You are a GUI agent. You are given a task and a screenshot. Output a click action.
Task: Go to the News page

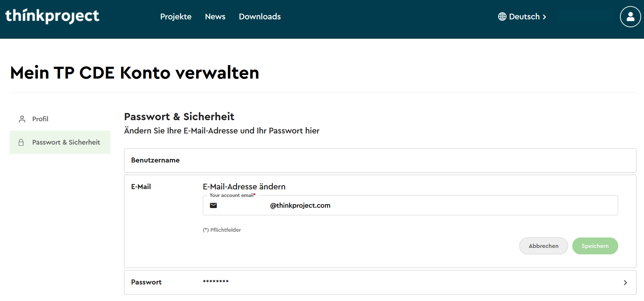point(215,17)
